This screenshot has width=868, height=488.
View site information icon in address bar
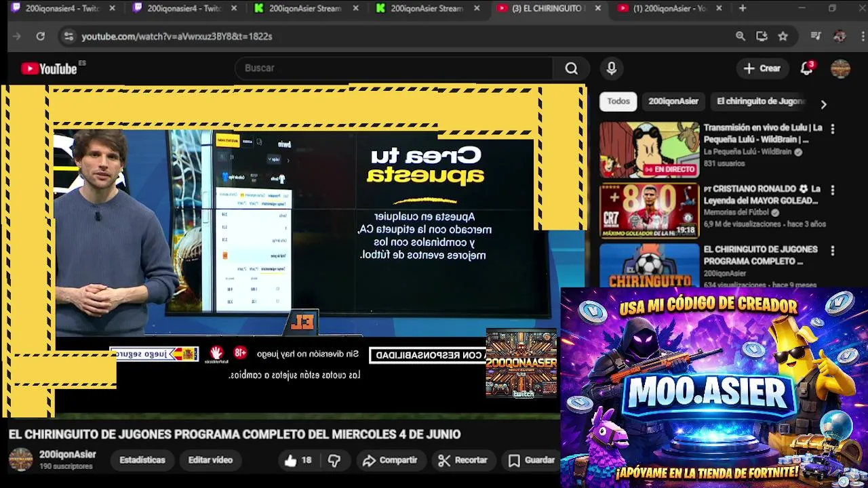tap(68, 37)
